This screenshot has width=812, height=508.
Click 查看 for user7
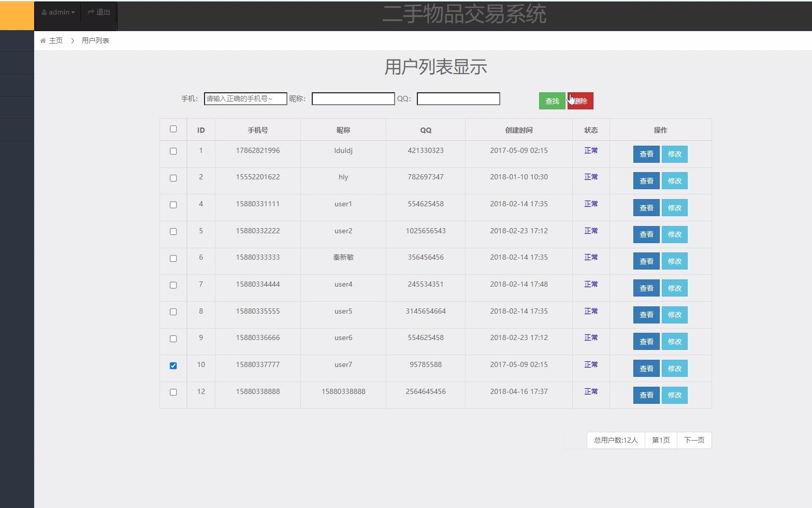[x=646, y=369]
